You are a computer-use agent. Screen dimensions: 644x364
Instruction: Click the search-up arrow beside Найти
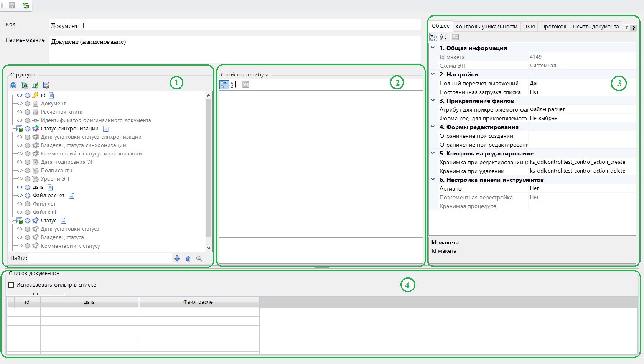188,258
